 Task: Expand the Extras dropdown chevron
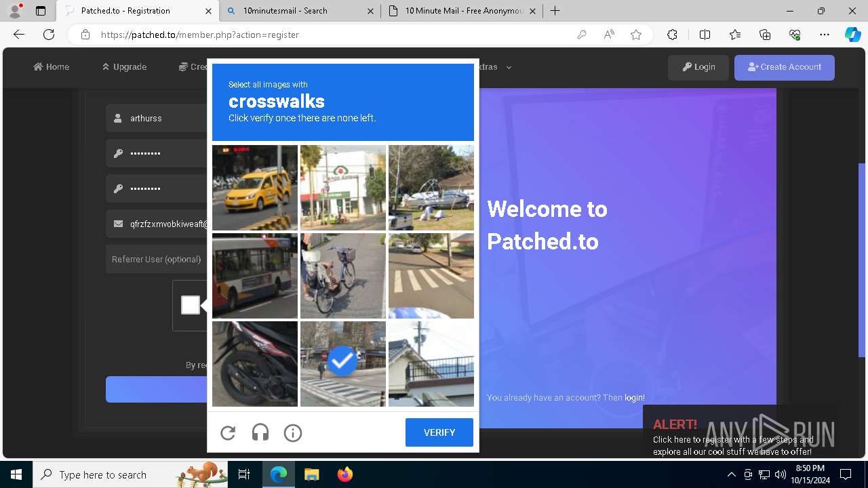coord(509,67)
